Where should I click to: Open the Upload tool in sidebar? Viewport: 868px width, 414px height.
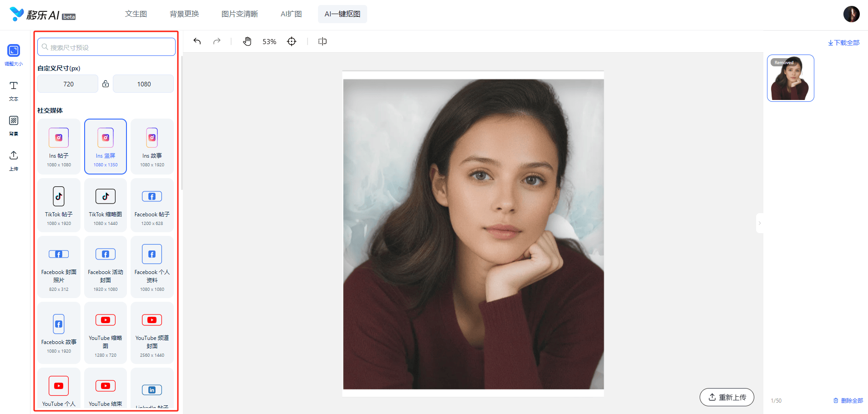click(14, 161)
